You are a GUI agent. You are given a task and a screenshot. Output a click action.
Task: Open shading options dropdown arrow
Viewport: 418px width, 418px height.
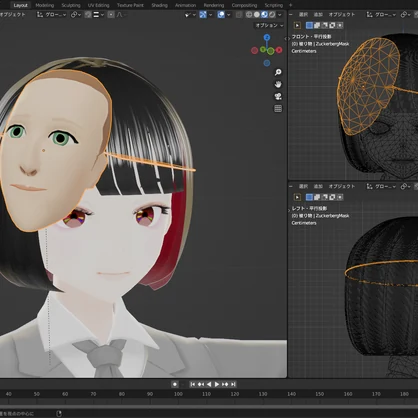279,15
